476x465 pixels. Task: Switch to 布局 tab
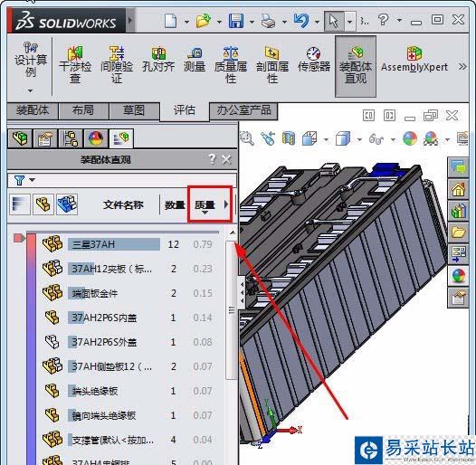[83, 110]
